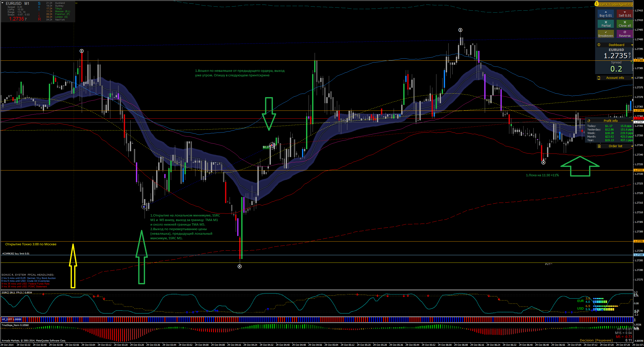Click the HP_DIFF indicator label
The height and width of the screenshot is (347, 644).
[11, 319]
